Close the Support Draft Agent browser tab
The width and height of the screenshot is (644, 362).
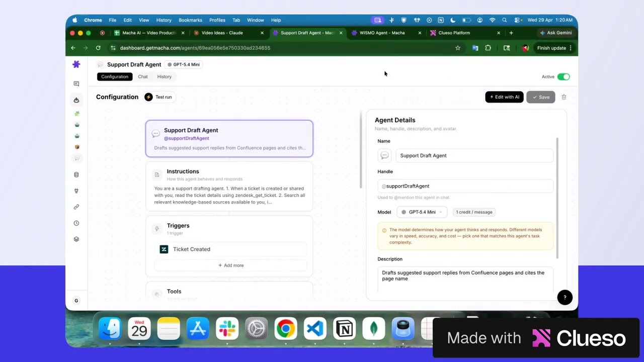[x=341, y=33]
